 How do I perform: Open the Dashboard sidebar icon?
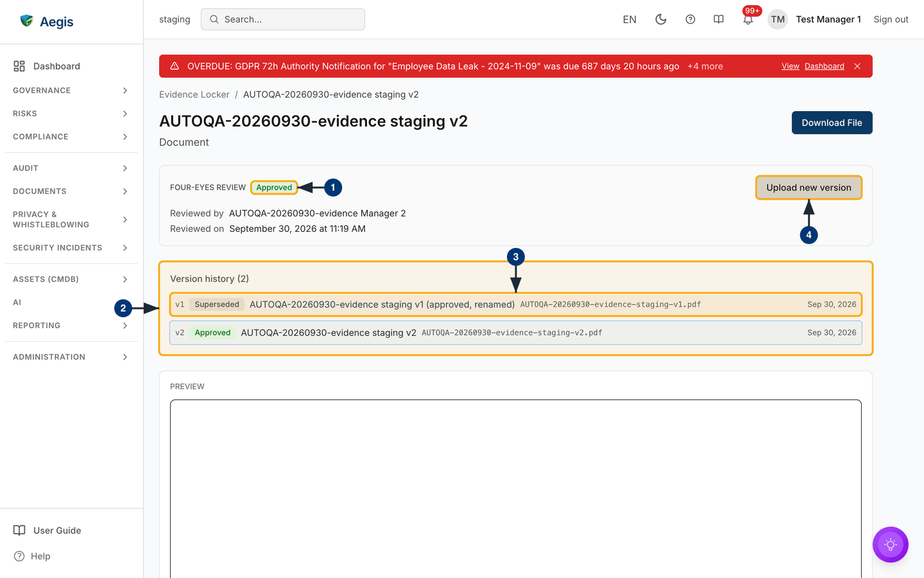click(x=19, y=66)
